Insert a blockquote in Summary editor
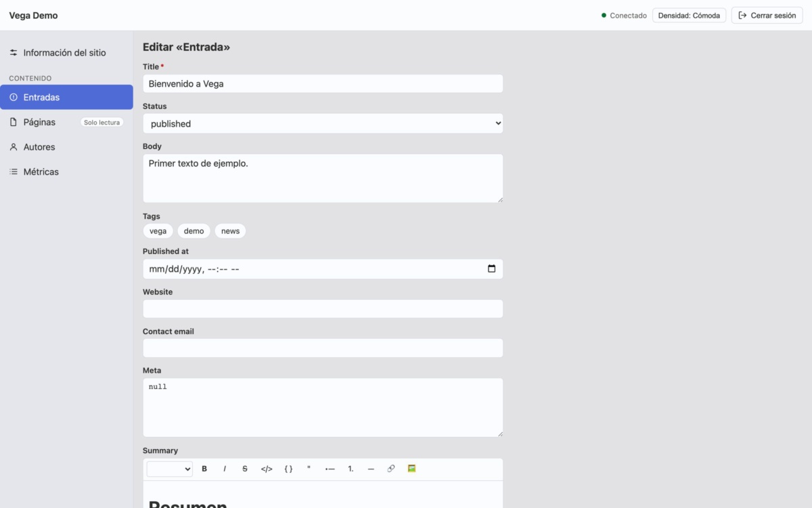Image resolution: width=812 pixels, height=508 pixels. [309, 469]
